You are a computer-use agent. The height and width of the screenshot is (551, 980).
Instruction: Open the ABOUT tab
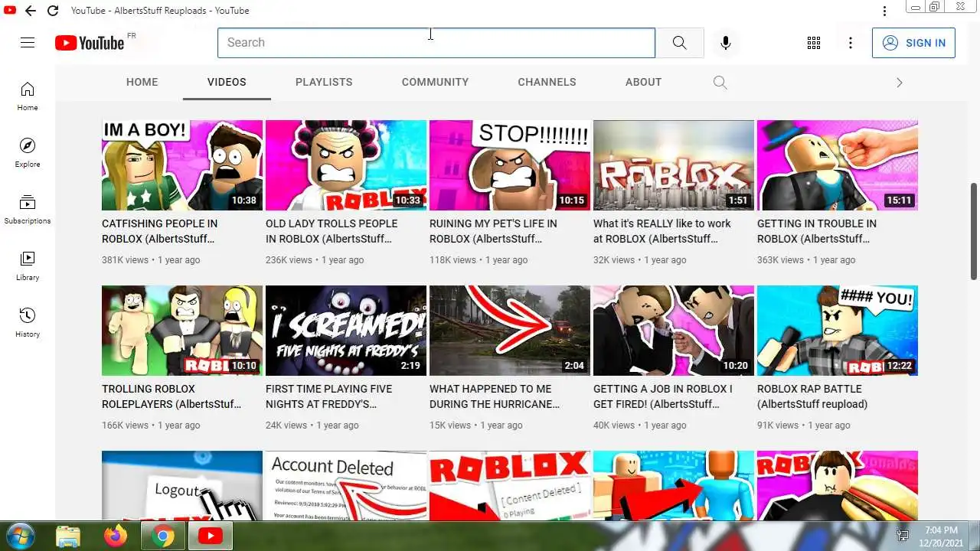coord(643,82)
